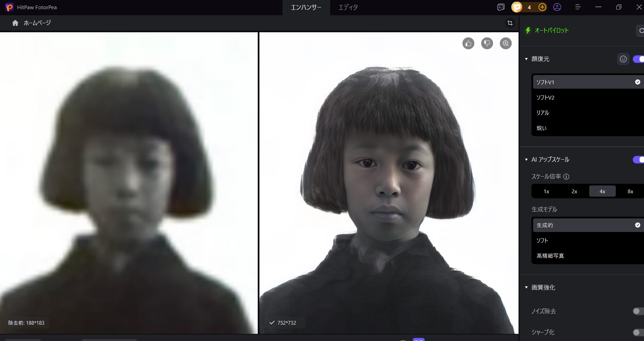Screen dimensions: 644x341
Task: Click the feedback chat icon in the titlebar
Action: coord(501,7)
